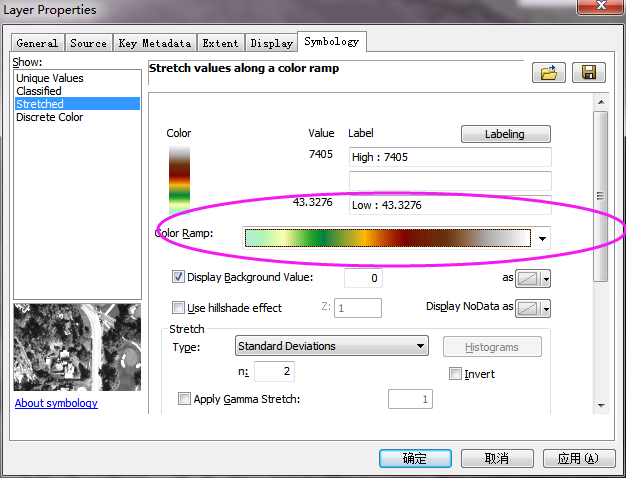Click the Low : 43.3276 label field
Screen dimensions: 626x478
tap(450, 205)
